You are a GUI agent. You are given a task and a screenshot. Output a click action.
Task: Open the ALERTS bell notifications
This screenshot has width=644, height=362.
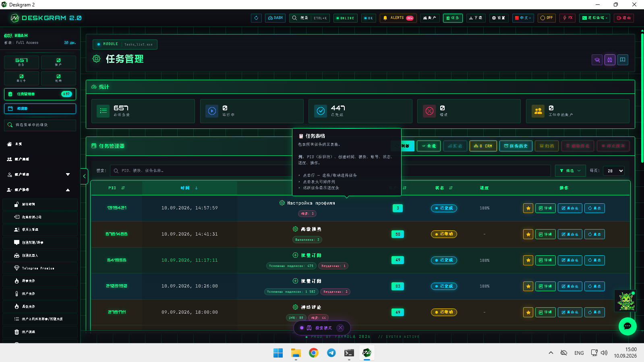click(398, 18)
